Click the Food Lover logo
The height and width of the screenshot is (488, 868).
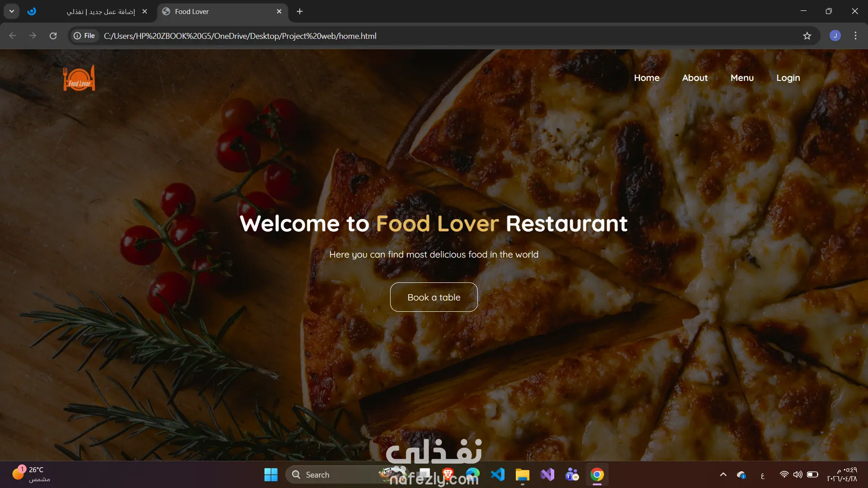(79, 78)
